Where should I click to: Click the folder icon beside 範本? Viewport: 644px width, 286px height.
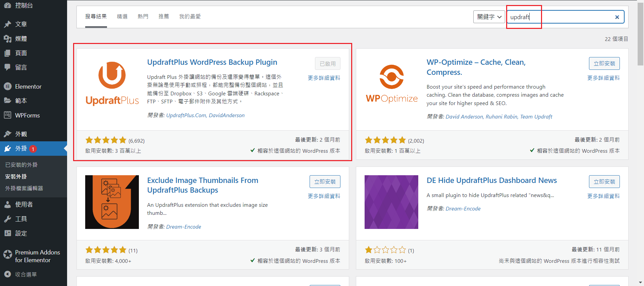coord(7,100)
